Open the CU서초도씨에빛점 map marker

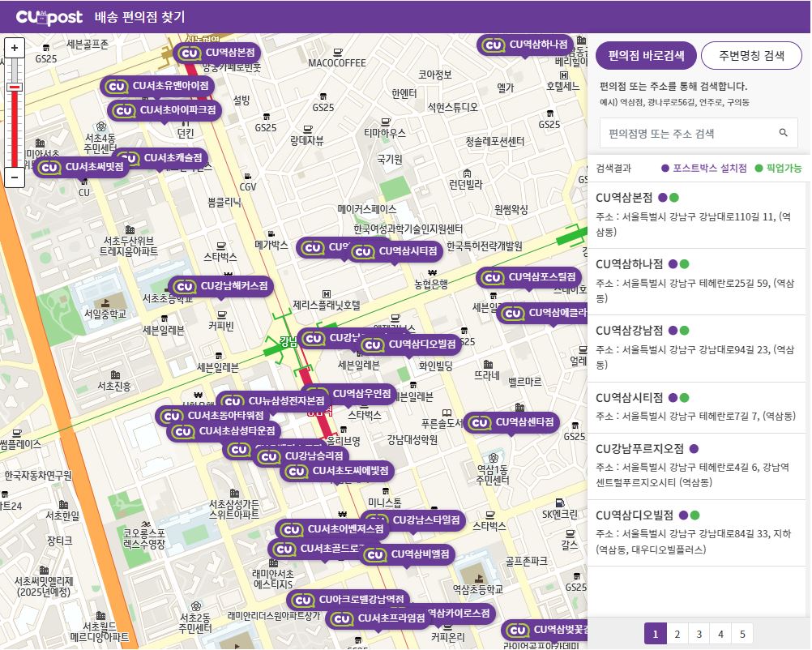point(337,472)
